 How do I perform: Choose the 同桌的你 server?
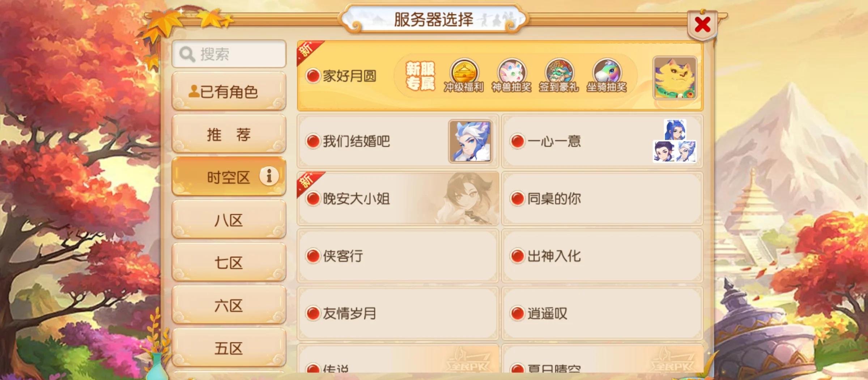tap(602, 198)
